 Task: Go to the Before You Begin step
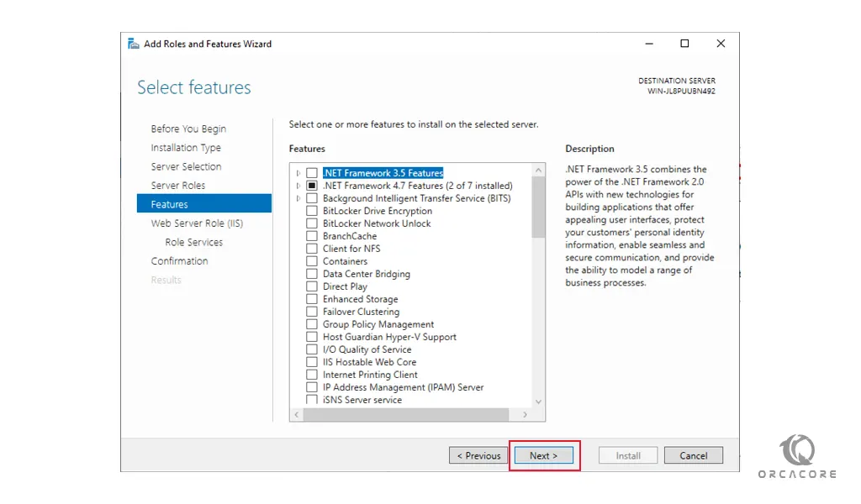pyautogui.click(x=188, y=129)
